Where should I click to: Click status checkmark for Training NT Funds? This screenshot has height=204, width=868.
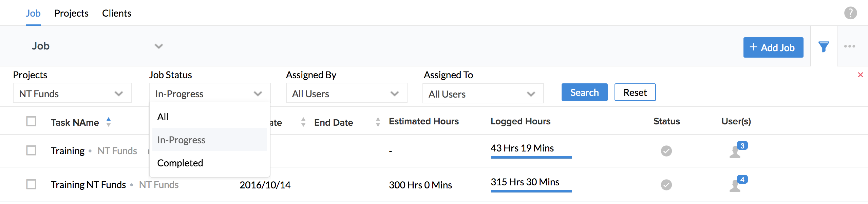(x=666, y=185)
